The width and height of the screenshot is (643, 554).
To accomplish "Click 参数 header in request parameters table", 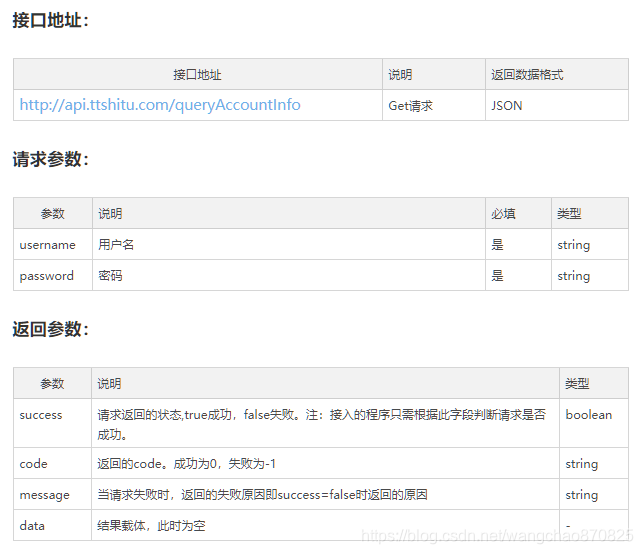I will pos(52,214).
